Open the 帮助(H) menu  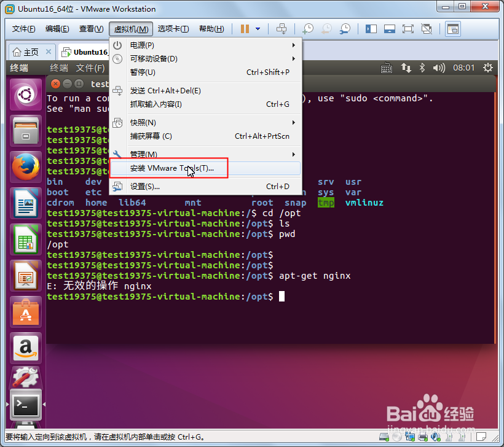pyautogui.click(x=211, y=29)
